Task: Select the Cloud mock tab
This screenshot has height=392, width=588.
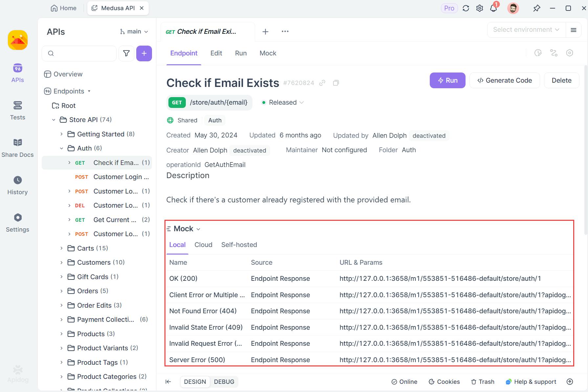Action: pyautogui.click(x=203, y=245)
